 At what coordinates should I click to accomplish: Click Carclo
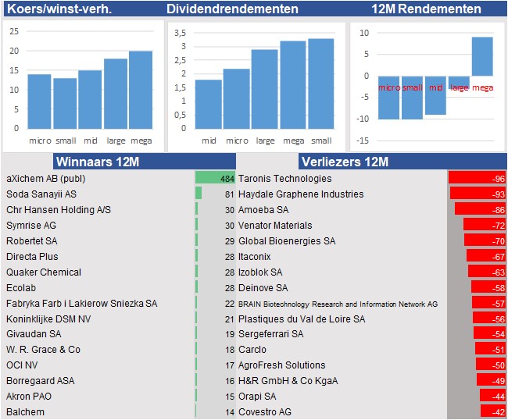tap(252, 350)
